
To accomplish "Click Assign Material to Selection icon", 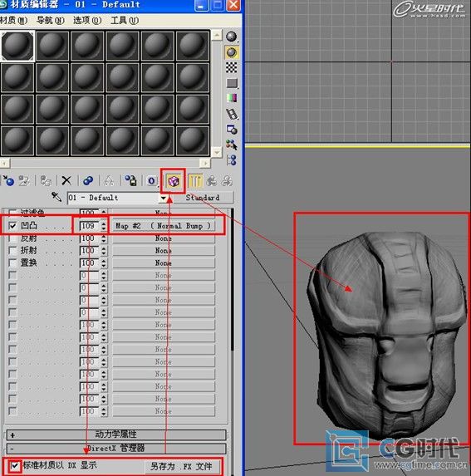I will (46, 180).
